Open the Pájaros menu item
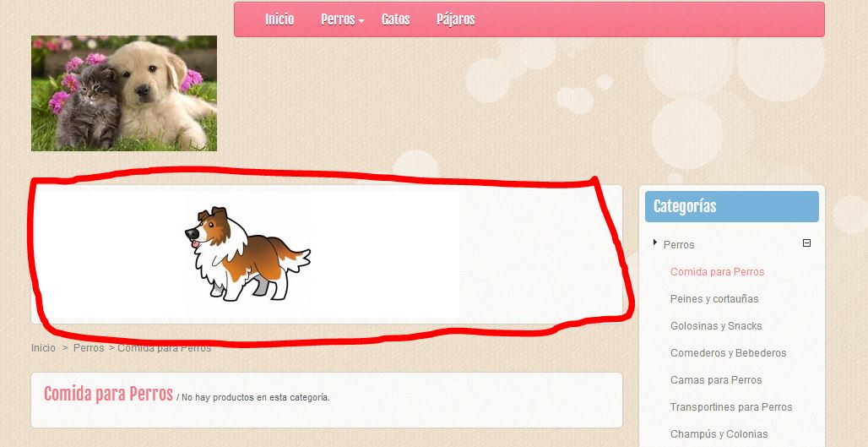The image size is (868, 447). click(x=456, y=19)
